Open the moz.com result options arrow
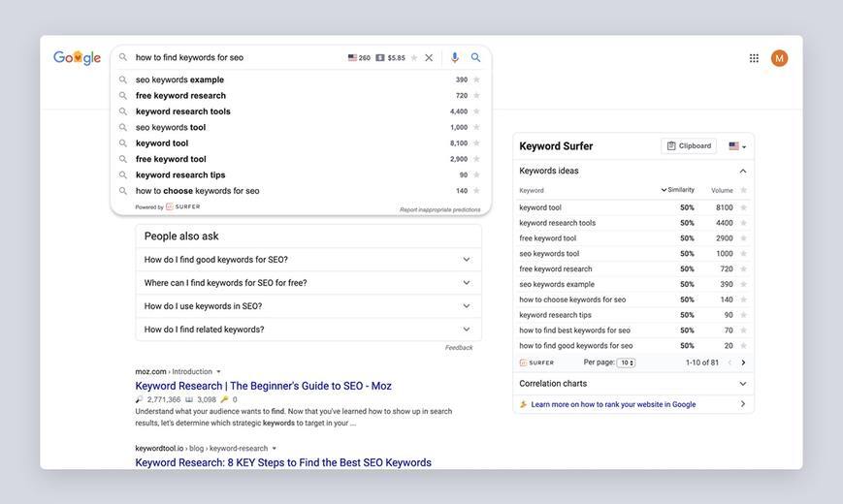 pyautogui.click(x=218, y=372)
